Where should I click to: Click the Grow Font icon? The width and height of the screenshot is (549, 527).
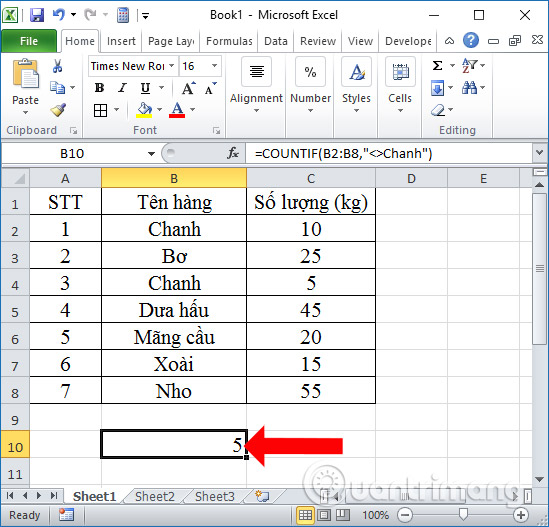click(x=189, y=88)
